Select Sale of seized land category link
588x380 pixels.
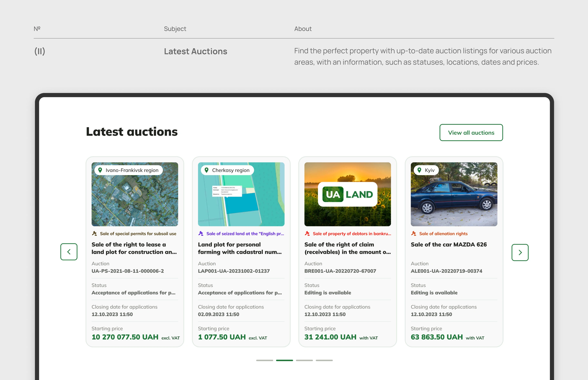tap(245, 234)
